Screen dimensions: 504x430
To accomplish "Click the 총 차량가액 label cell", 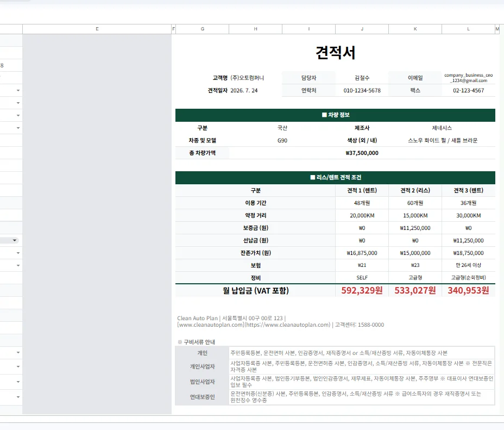I will [x=202, y=153].
